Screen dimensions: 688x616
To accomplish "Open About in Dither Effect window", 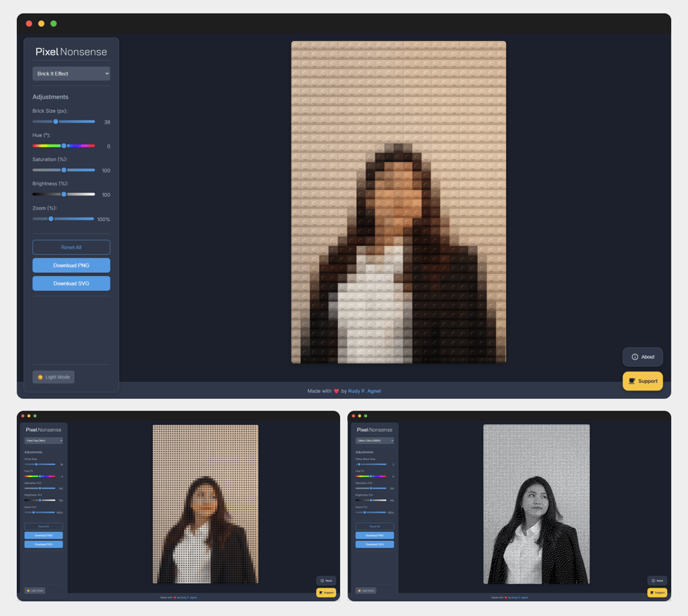I will 657,580.
